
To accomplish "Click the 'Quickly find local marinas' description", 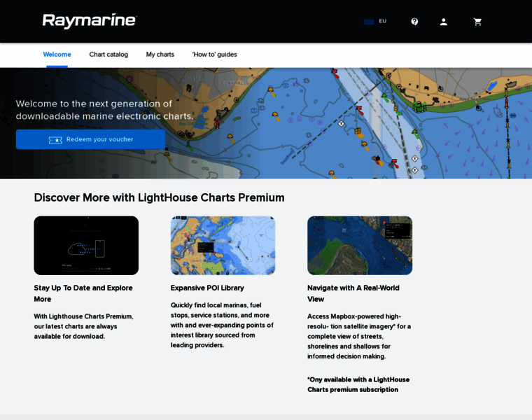I will point(222,325).
